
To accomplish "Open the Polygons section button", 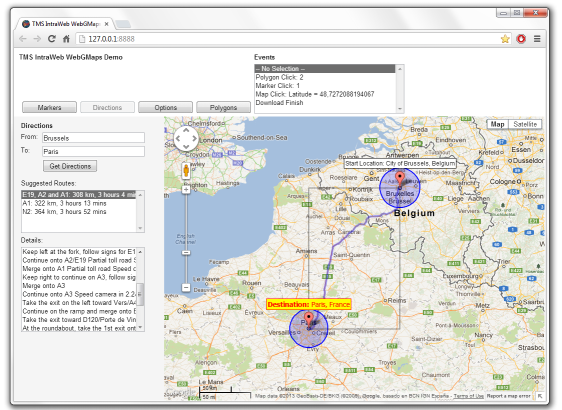I will 223,108.
